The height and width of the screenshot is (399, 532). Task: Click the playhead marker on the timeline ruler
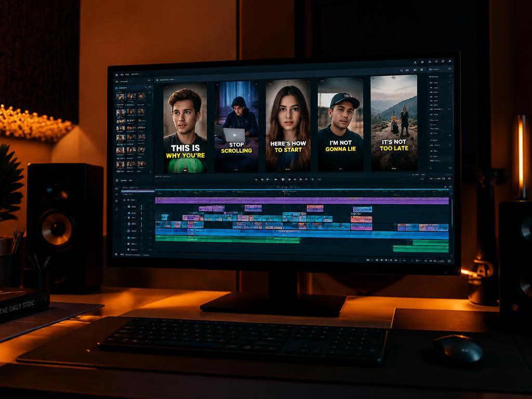pyautogui.click(x=284, y=193)
